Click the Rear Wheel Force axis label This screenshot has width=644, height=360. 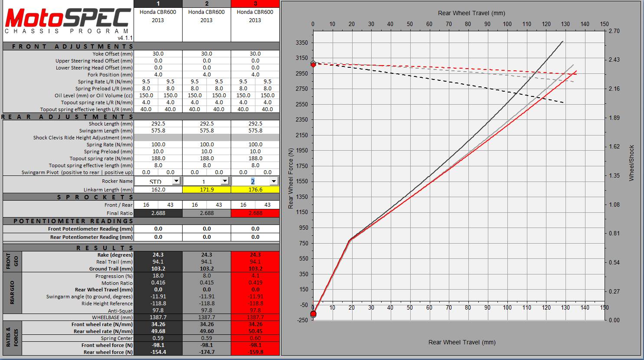pyautogui.click(x=291, y=178)
